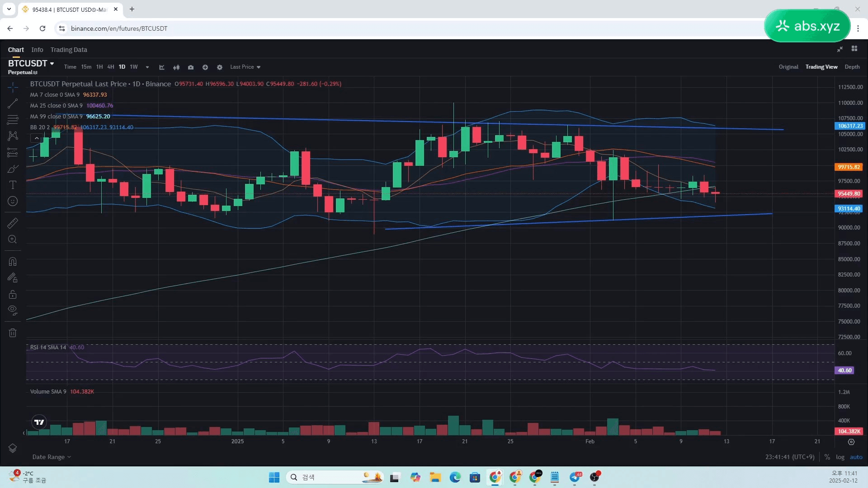Click the BB 20 2 indicator legend
Screen dimensions: 868x488
81,127
